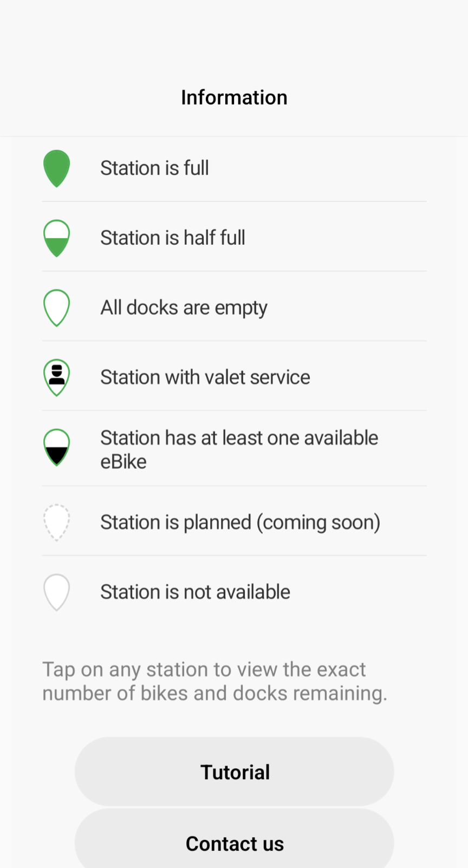Click the black half-filled eBike pin icon
The height and width of the screenshot is (868, 468).
point(56,447)
